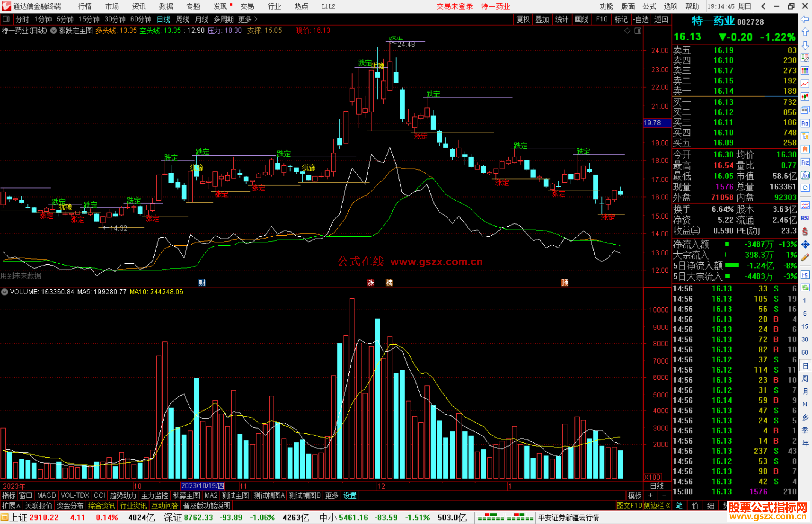812x524 pixels.
Task: Click the back arrow icon in right sidebar
Action: (805, 19)
